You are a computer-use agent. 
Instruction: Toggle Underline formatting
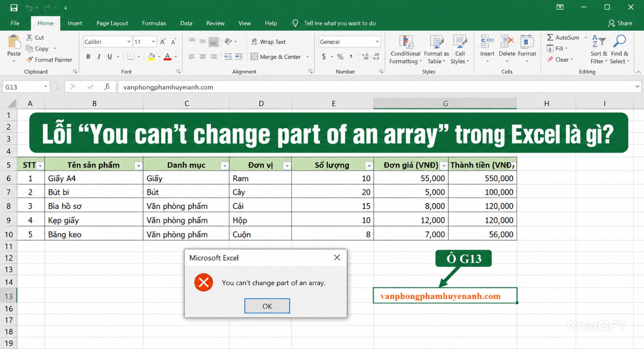109,57
